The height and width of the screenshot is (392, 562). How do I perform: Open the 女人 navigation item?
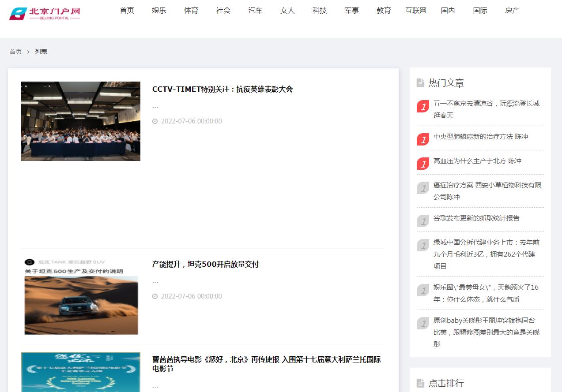[287, 10]
